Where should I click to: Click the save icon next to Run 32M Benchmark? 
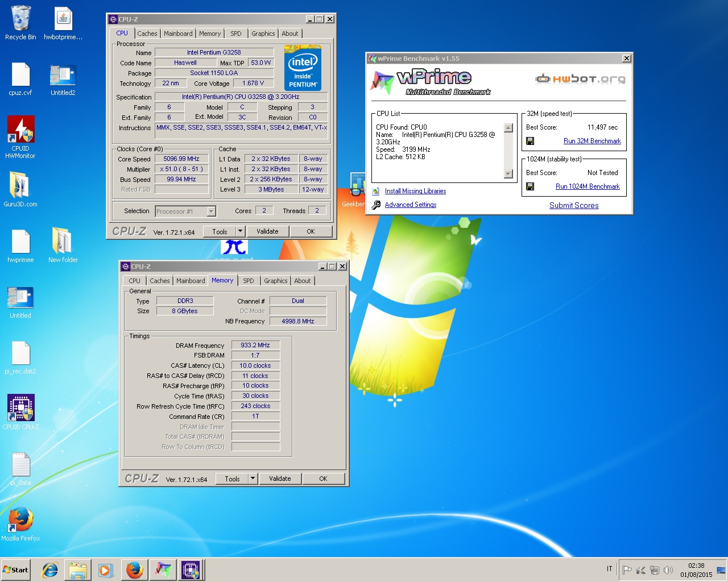pos(530,141)
